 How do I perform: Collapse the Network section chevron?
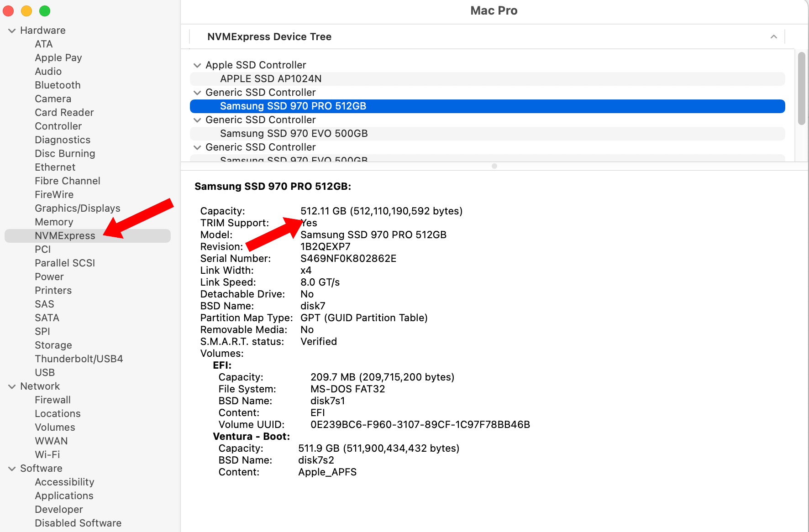click(12, 386)
